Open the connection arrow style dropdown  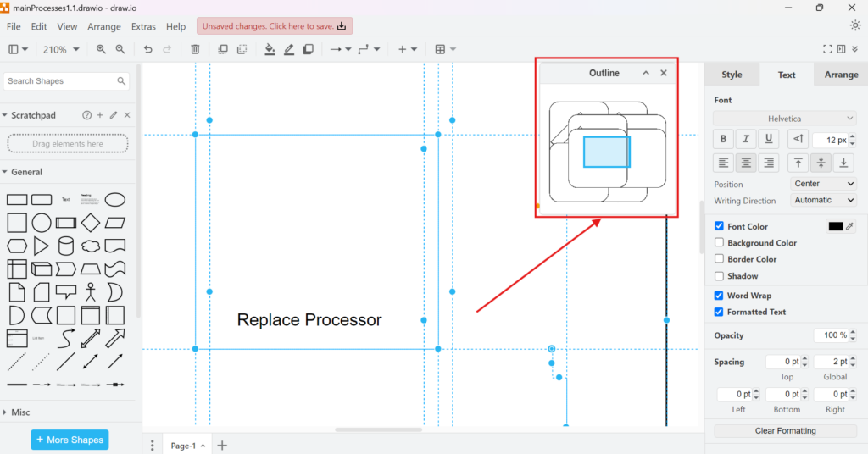(341, 49)
